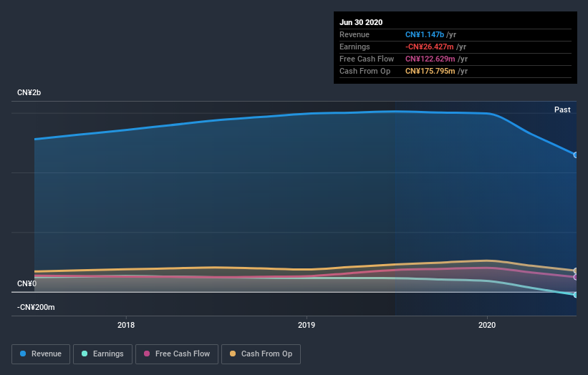The height and width of the screenshot is (375, 588).
Task: Click the Earnings endpoint marker
Action: 576,295
